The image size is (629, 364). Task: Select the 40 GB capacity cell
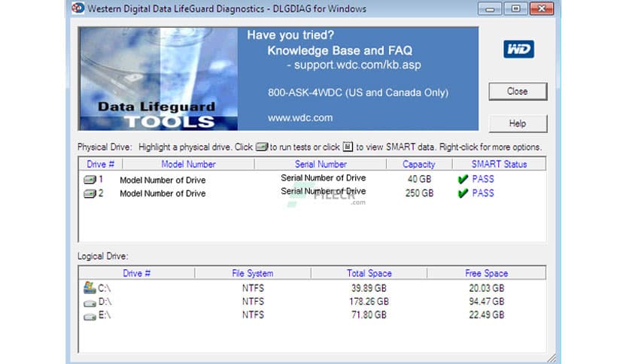pos(419,179)
